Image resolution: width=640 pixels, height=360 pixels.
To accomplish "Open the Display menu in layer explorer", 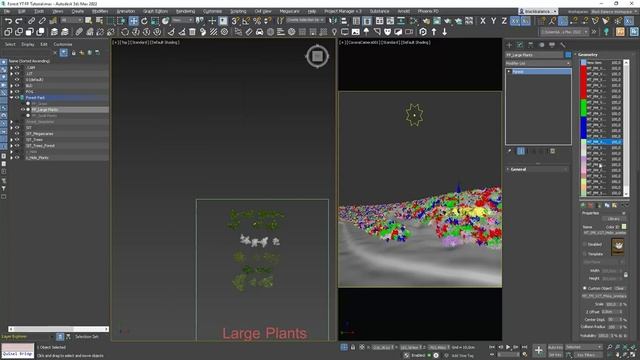I will pos(28,44).
